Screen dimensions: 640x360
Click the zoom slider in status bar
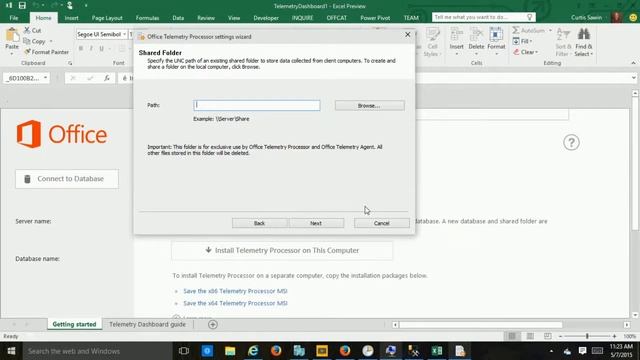click(587, 336)
